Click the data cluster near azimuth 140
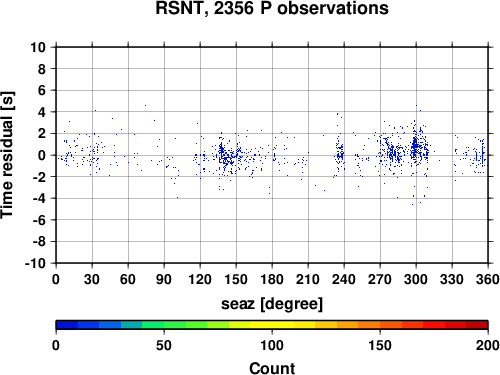This screenshot has height=375, width=500. 226,155
